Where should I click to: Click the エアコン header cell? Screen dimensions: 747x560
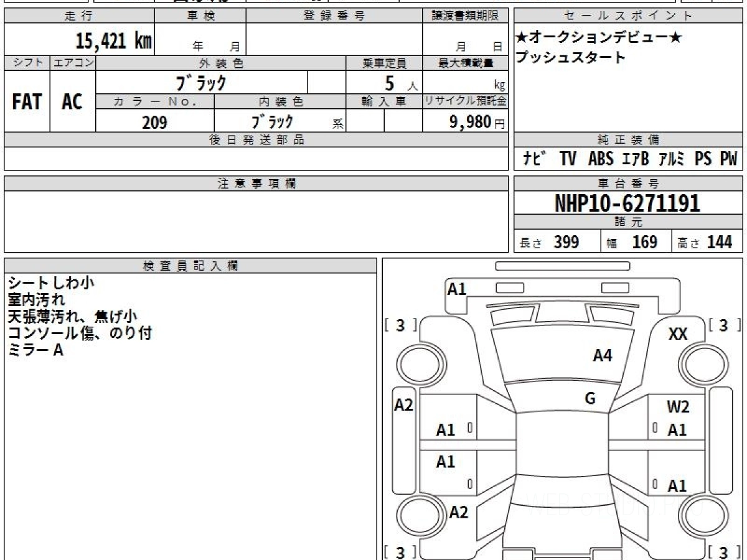click(73, 63)
